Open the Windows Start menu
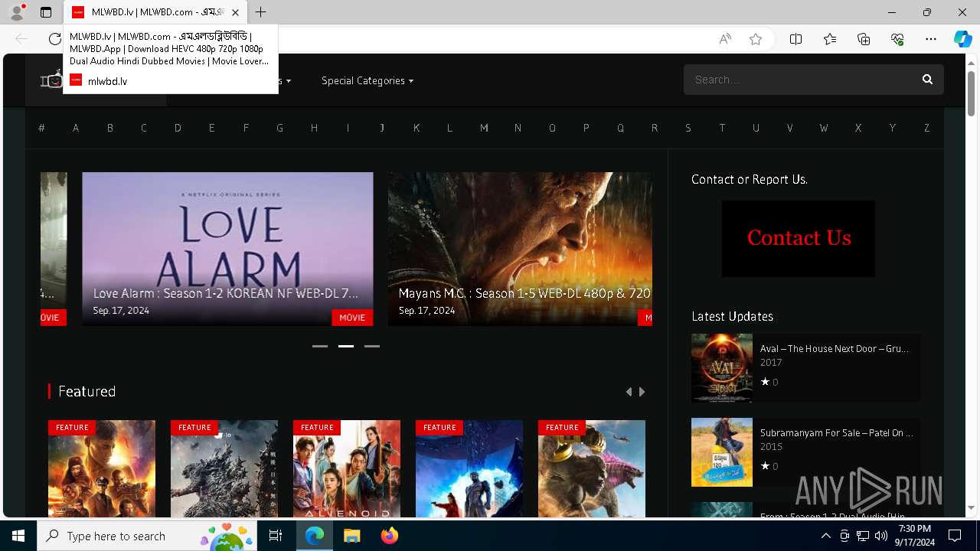 [18, 536]
